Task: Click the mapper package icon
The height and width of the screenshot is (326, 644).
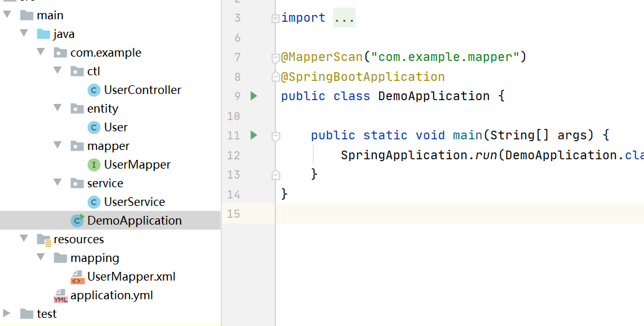Action: (x=77, y=146)
